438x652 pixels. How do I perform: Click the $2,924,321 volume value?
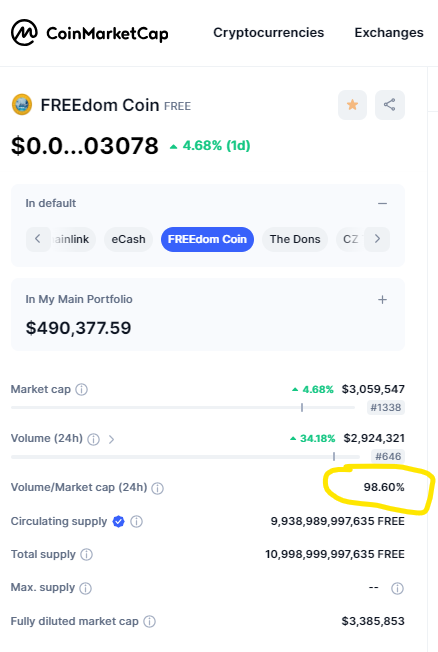374,438
